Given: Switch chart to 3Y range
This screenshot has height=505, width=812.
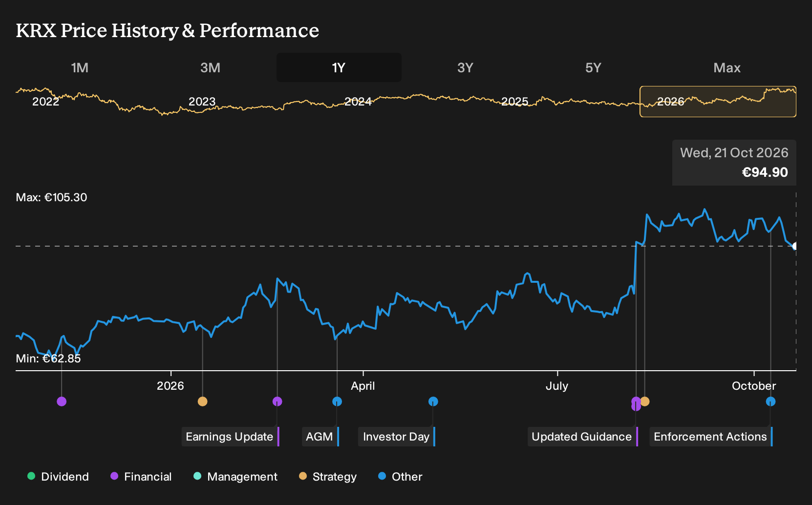Looking at the screenshot, I should 465,67.
